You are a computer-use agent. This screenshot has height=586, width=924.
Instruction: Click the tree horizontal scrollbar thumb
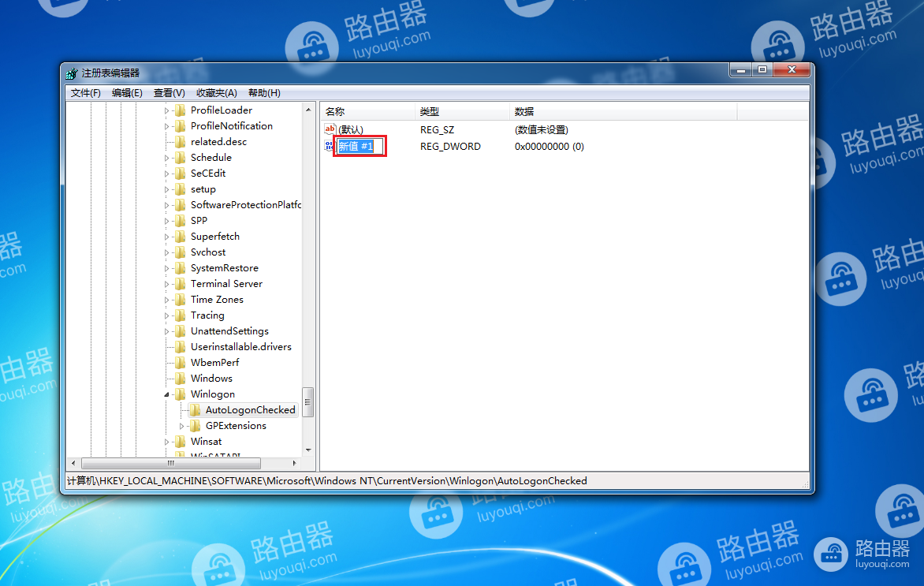pos(171,464)
